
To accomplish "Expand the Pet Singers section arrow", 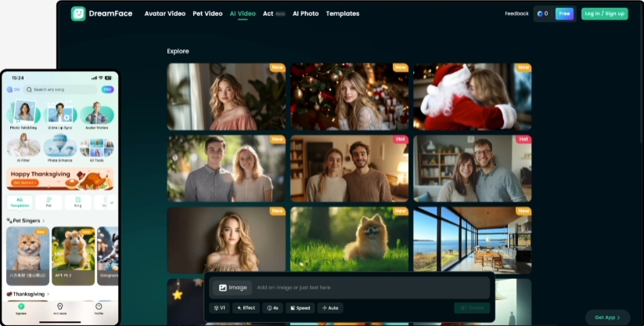I will point(44,221).
